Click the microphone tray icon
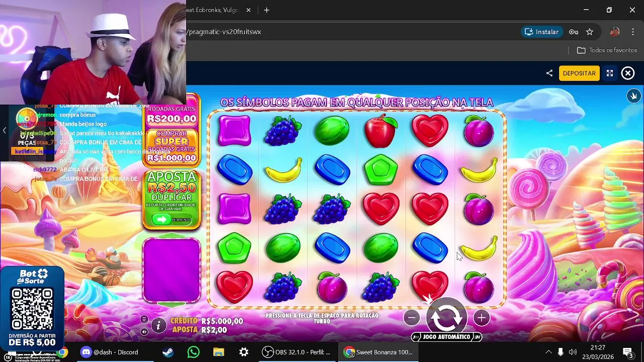644x362 pixels. 560,352
